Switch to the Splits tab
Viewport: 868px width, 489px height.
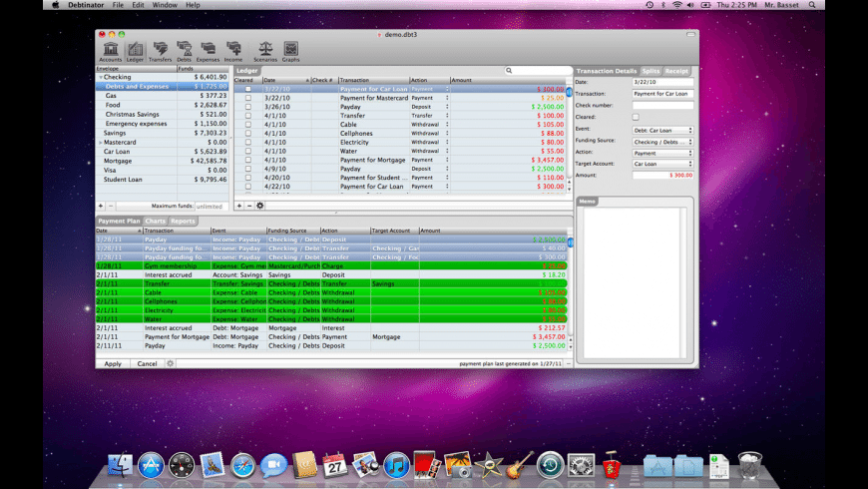pos(651,71)
